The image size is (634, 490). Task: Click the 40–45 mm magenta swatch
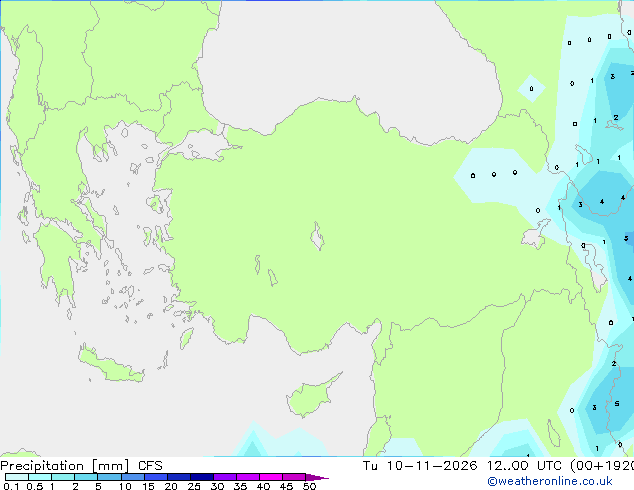(271, 477)
